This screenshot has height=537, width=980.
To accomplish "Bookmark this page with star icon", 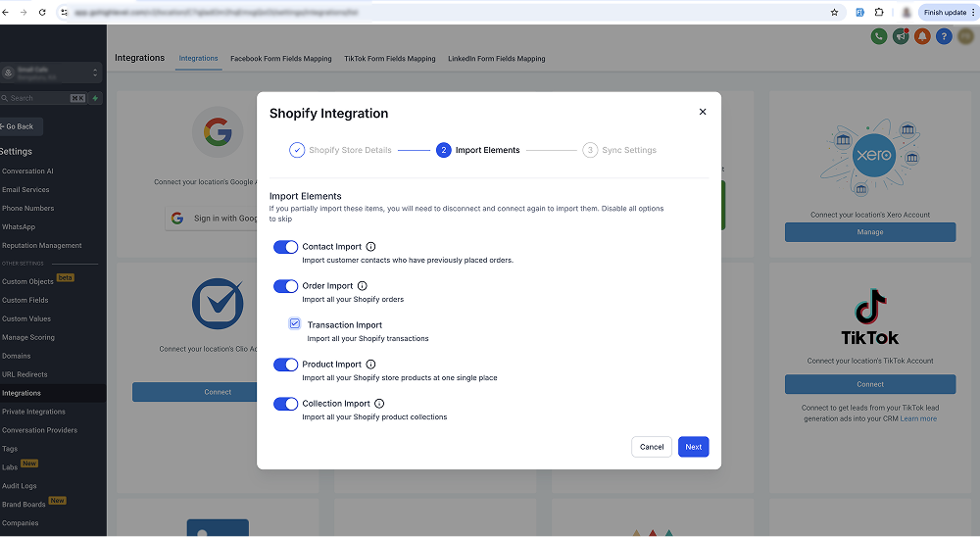I will 834,12.
